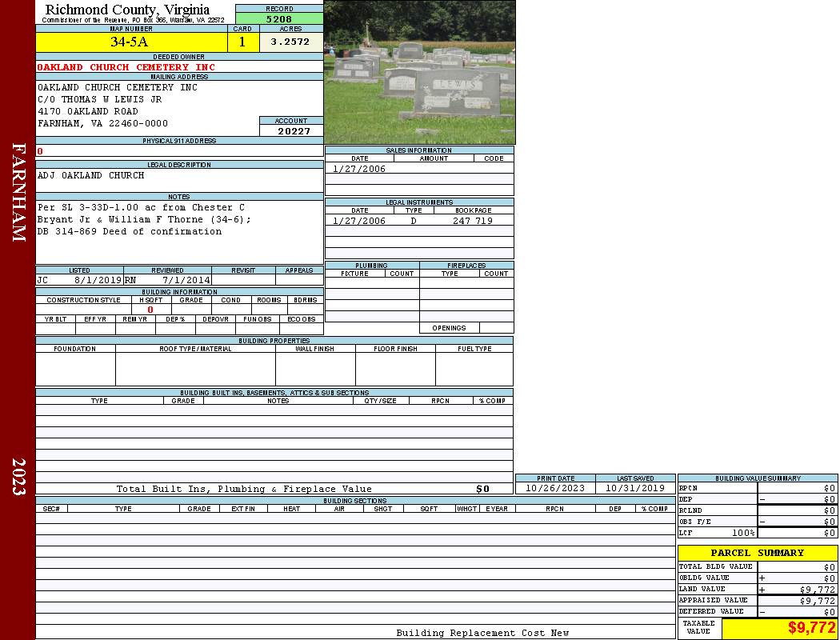The width and height of the screenshot is (840, 640).
Task: Select the sales date 1/27/2006 row
Action: click(359, 169)
